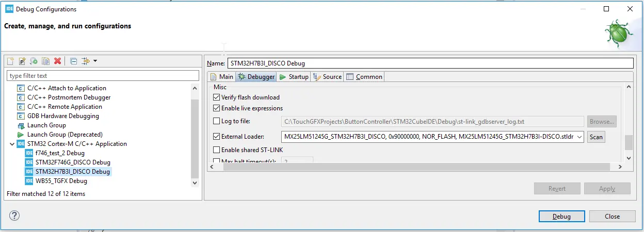Check Enable shared ST-LINK option

(x=216, y=150)
